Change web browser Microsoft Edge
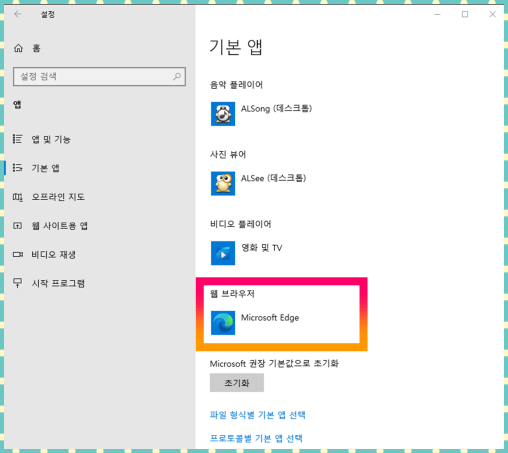The width and height of the screenshot is (508, 453). tap(270, 317)
